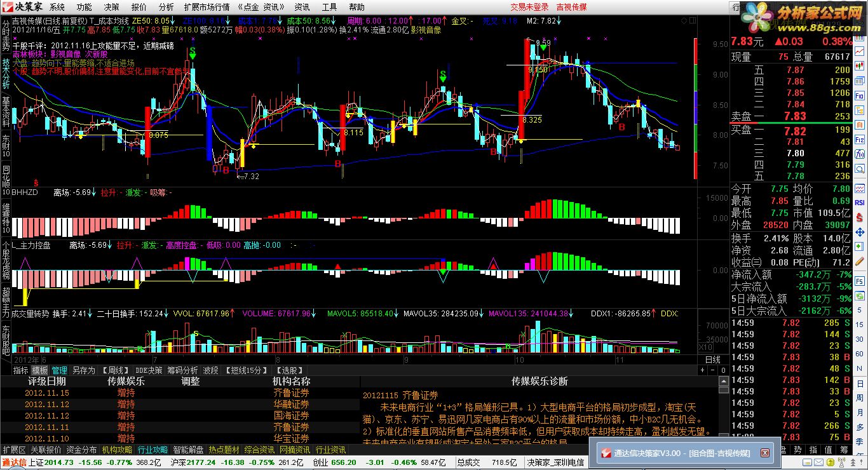
Task: Click the wavy indicator chart icon
Action: coord(860,188)
